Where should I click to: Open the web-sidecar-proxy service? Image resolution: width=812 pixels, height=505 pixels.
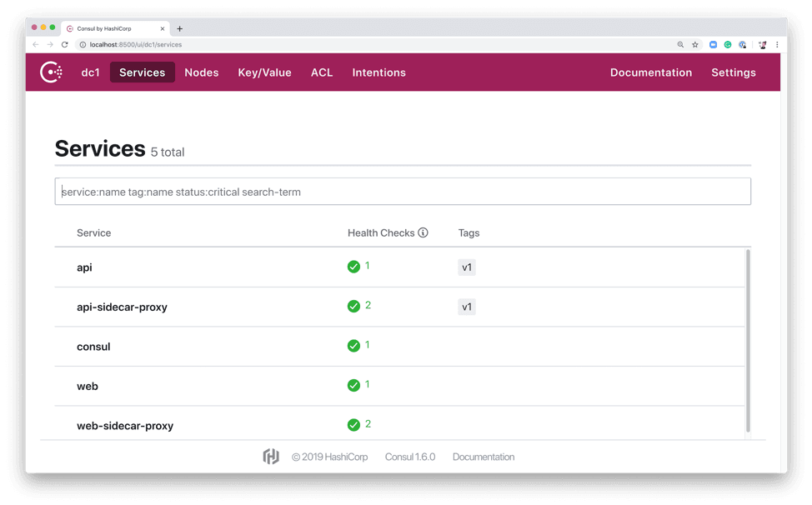click(125, 426)
